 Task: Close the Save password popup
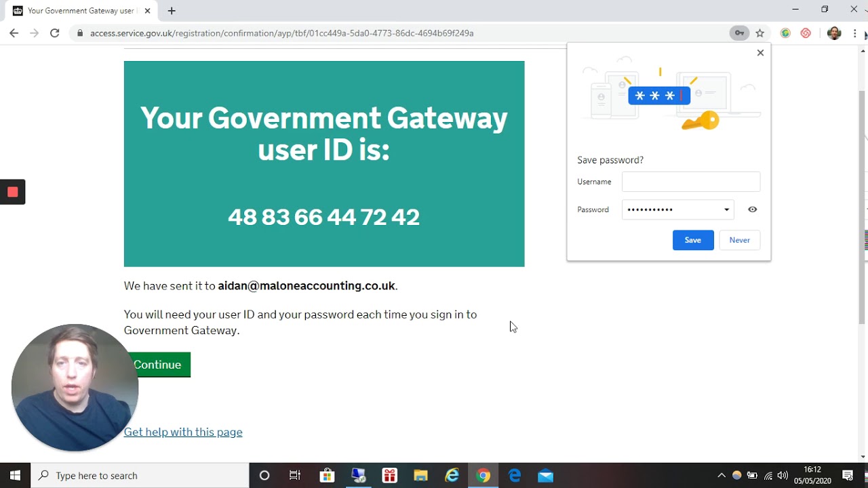point(760,53)
